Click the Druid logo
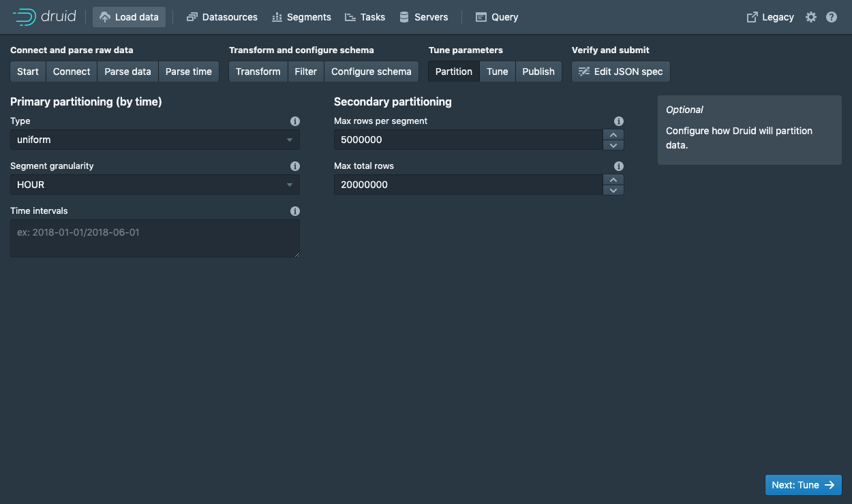 [44, 17]
